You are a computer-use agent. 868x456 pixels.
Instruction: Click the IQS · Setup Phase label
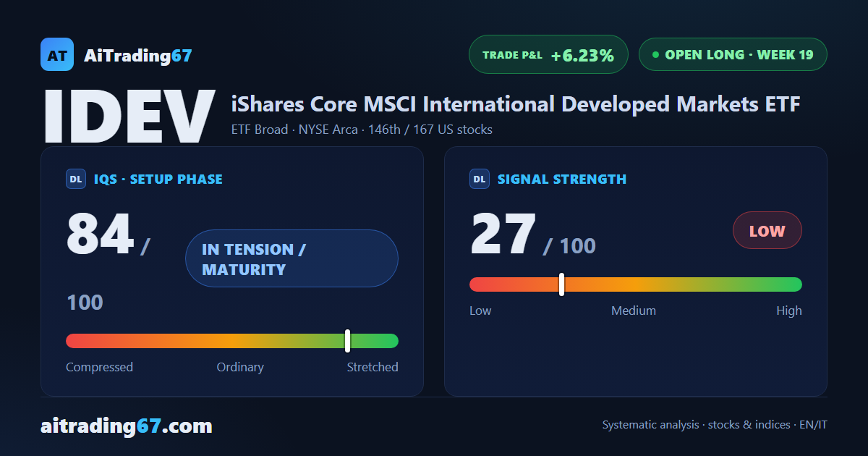click(158, 179)
